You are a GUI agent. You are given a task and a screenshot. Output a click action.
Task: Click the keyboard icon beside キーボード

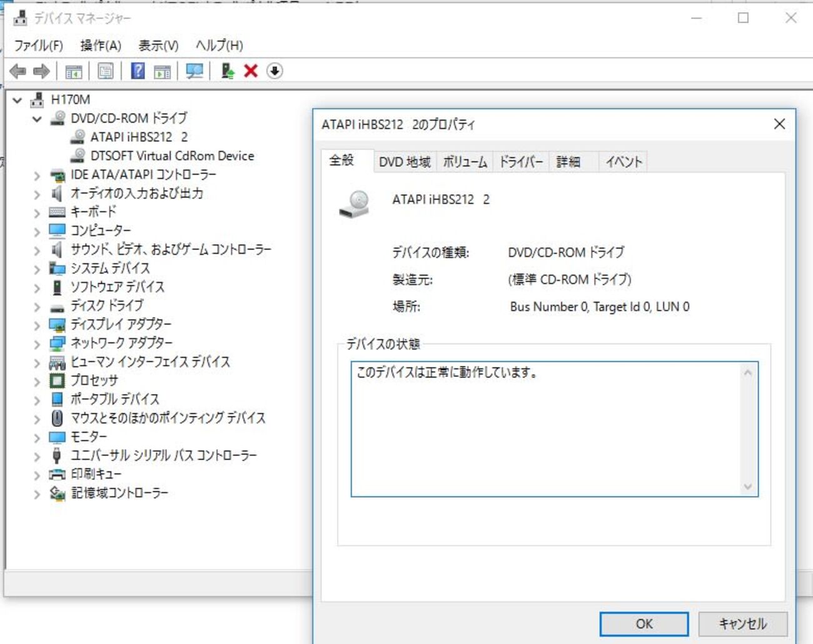(x=57, y=212)
